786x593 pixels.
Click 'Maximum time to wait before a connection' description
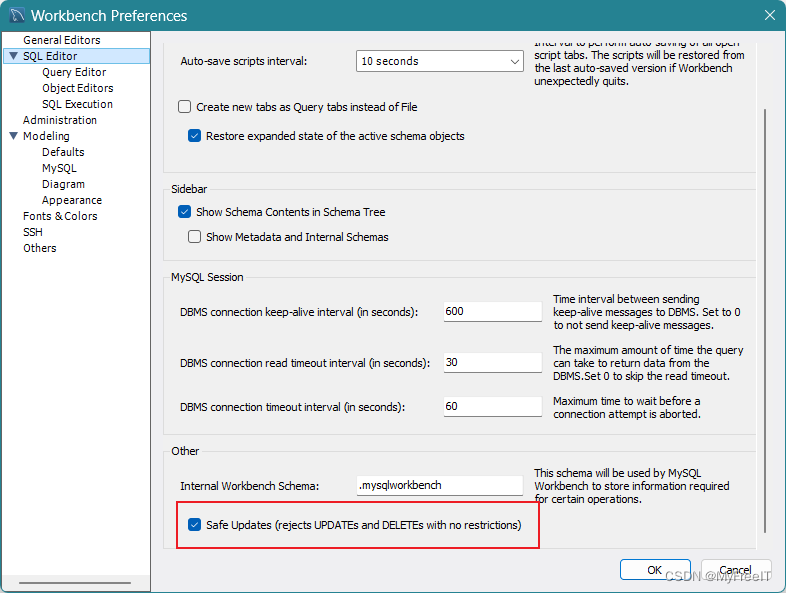tap(627, 408)
